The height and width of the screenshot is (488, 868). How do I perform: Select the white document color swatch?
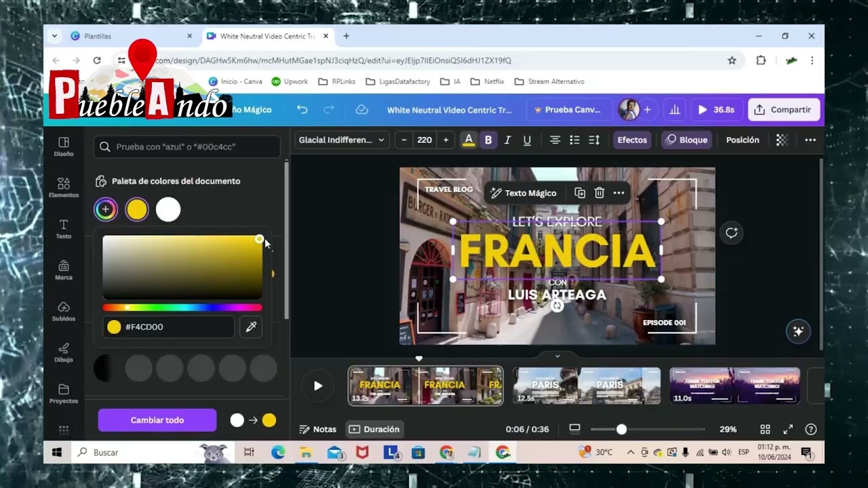point(168,209)
